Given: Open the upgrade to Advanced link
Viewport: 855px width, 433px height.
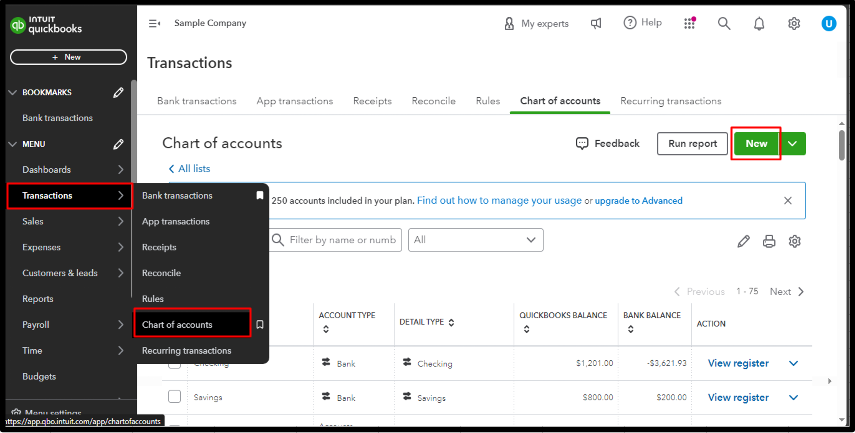Looking at the screenshot, I should (x=639, y=201).
